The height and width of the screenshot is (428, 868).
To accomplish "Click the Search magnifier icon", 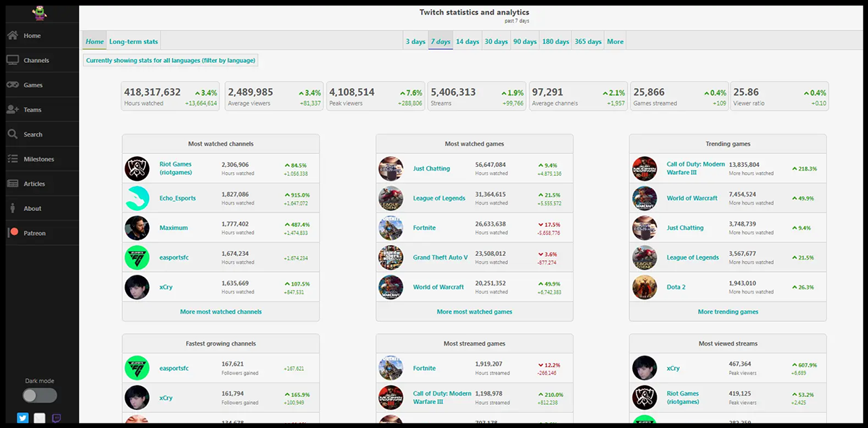I will [12, 134].
